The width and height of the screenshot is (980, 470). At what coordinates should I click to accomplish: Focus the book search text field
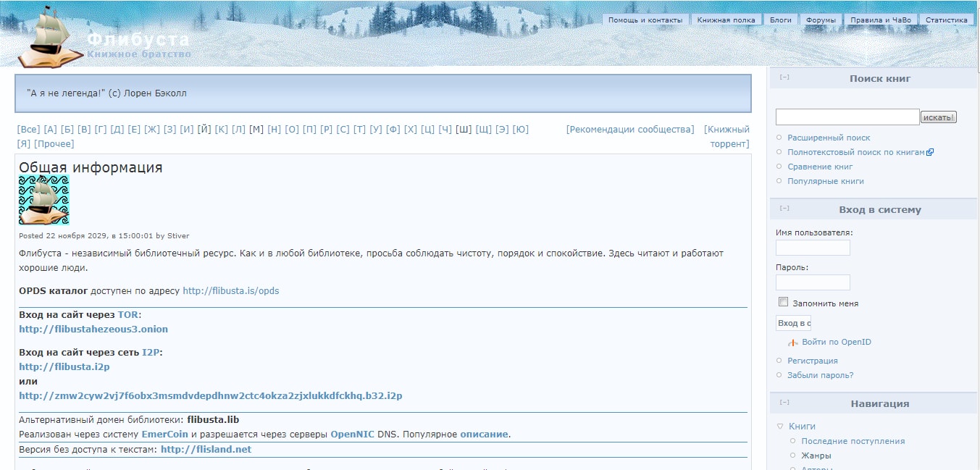pos(847,117)
